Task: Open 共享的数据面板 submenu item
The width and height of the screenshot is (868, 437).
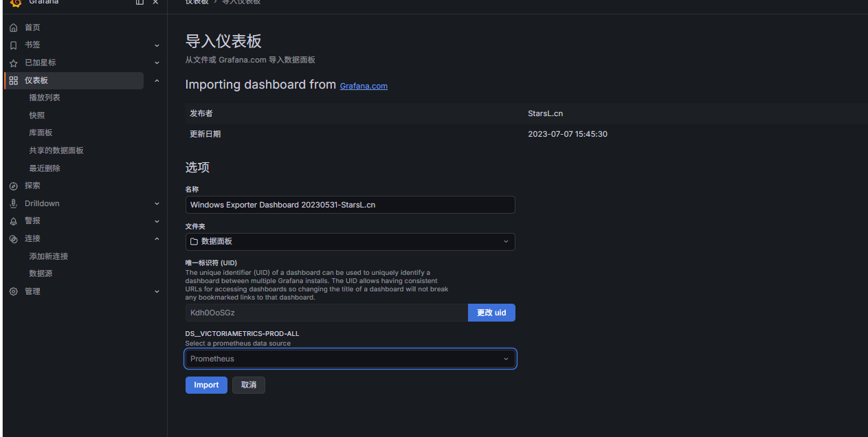Action: (56, 150)
